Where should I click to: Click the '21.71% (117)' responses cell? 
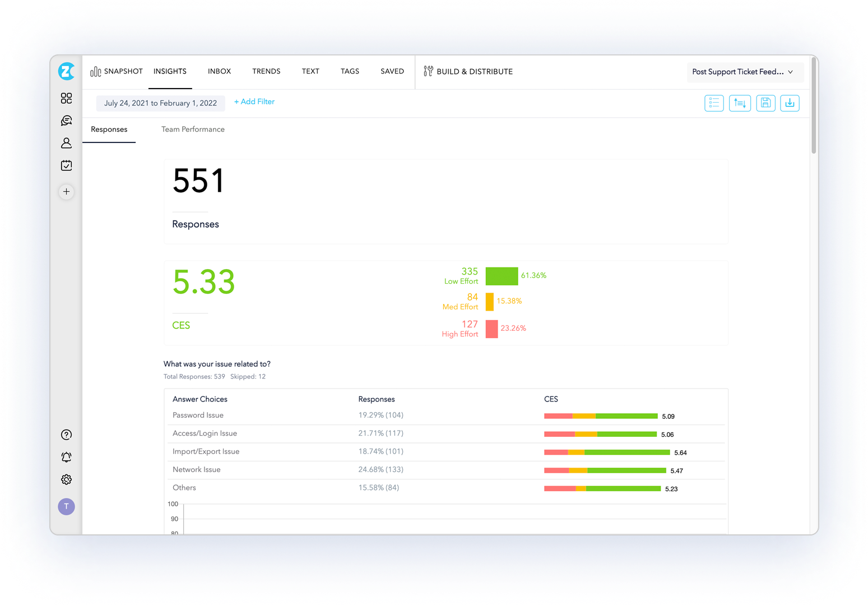coord(381,433)
